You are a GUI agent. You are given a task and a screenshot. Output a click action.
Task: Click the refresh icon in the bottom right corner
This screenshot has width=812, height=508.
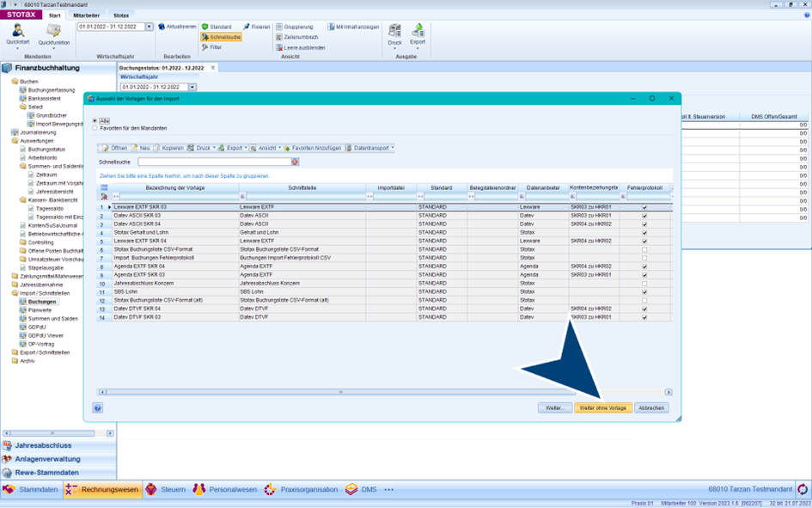tap(803, 489)
